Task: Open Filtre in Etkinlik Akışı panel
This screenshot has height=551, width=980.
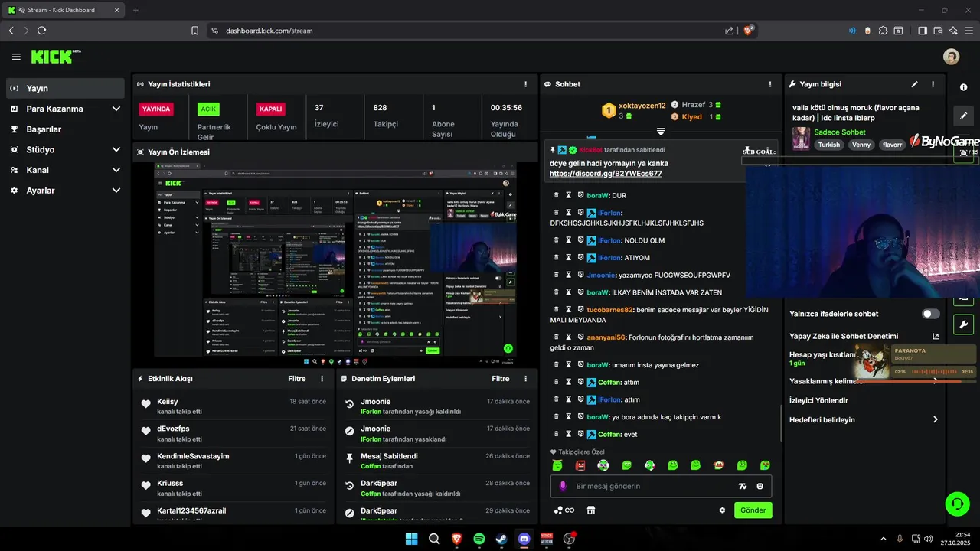Action: pos(297,379)
